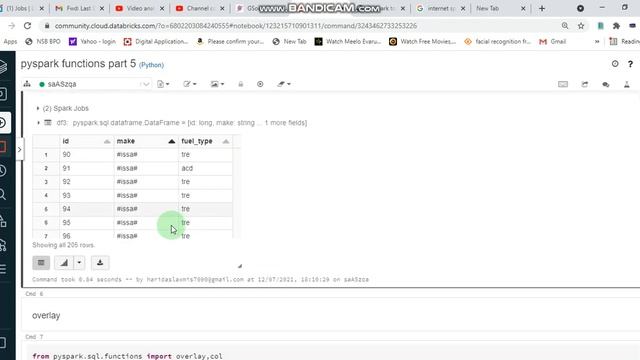Open chart type dropdown arrow
The width and height of the screenshot is (640, 360).
[79, 263]
